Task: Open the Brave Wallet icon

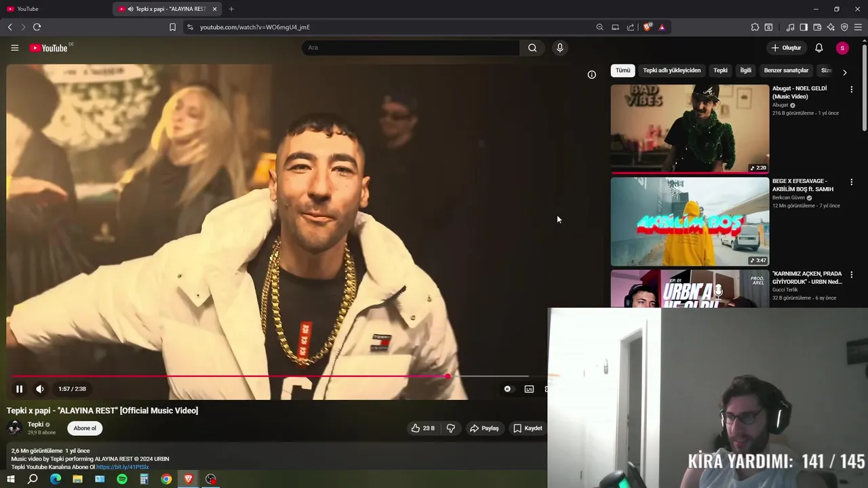Action: click(x=817, y=27)
